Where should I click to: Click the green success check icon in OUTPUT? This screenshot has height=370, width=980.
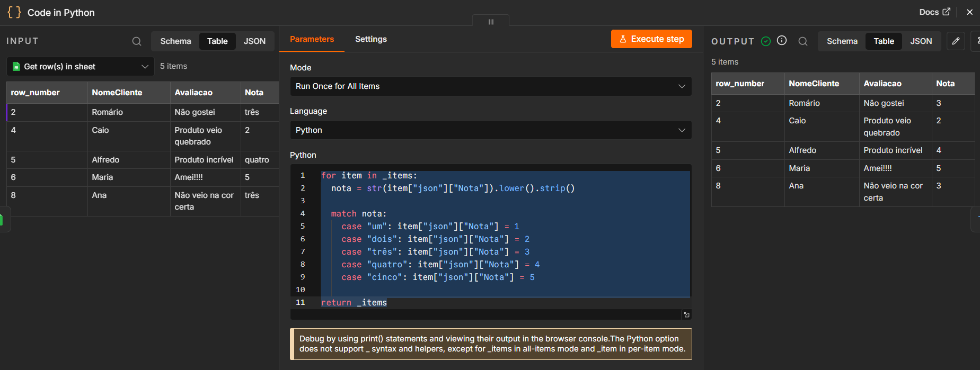point(766,41)
